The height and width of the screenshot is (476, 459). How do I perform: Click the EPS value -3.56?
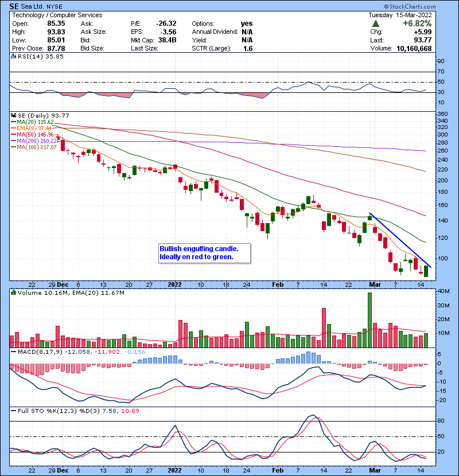[168, 32]
